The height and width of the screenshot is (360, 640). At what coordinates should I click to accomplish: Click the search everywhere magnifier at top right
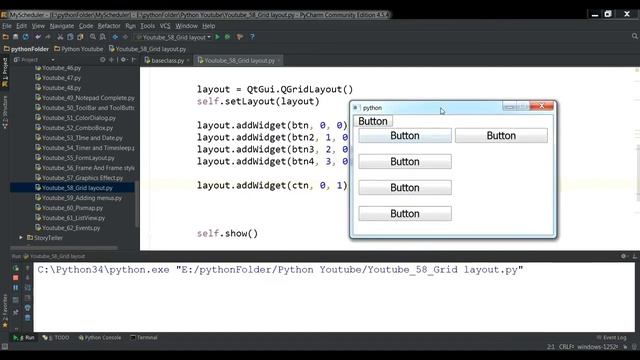[x=635, y=36]
